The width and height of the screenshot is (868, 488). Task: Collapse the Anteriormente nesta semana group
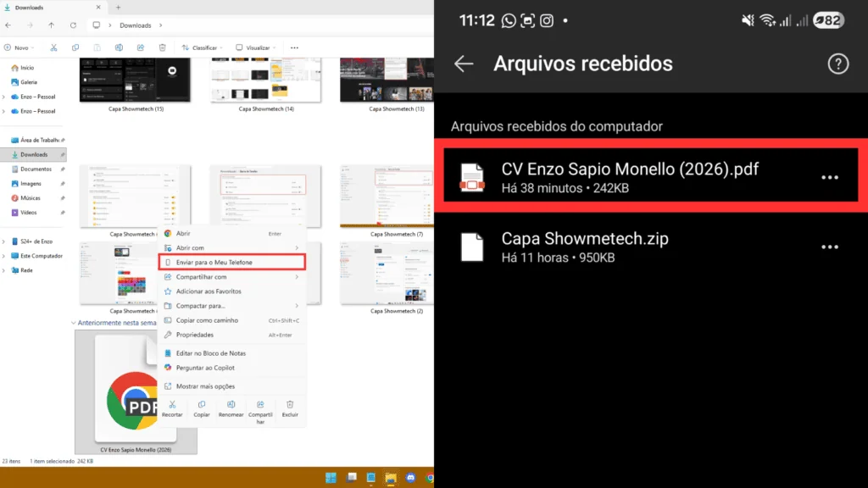point(74,323)
